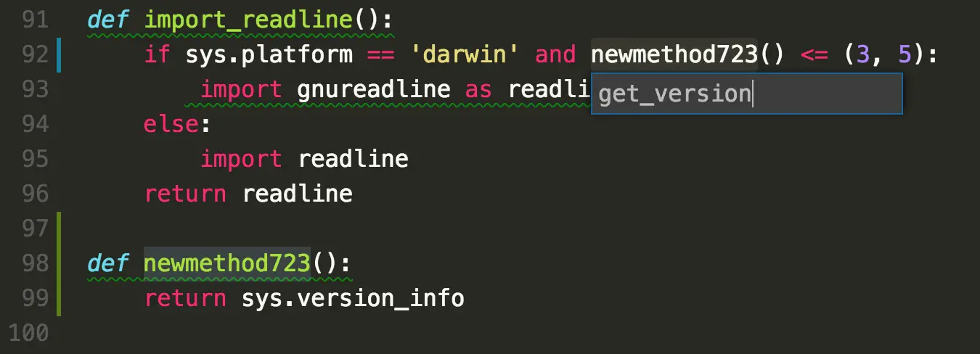980x354 pixels.
Task: Click 'return readline' statement on line 96
Action: click(248, 194)
